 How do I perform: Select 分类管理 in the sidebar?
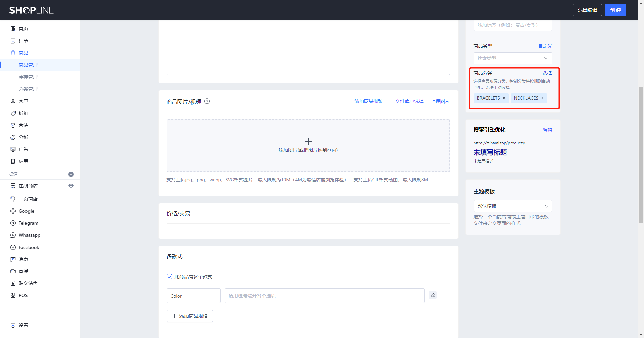(28, 89)
